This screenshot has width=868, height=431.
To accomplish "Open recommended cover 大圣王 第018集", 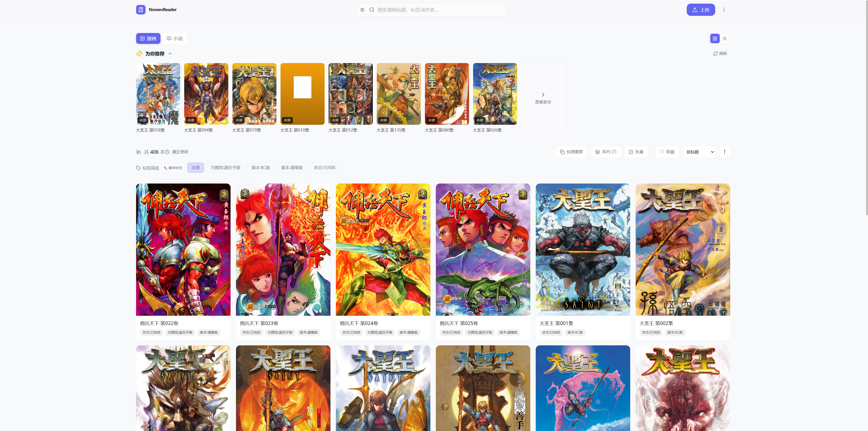I will click(x=158, y=94).
